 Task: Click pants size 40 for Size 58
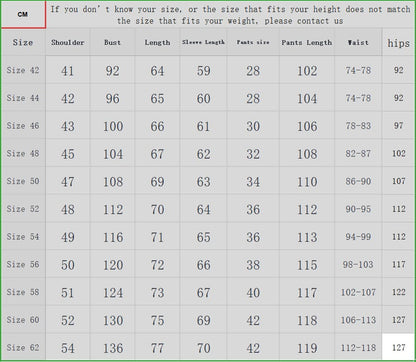point(253,293)
